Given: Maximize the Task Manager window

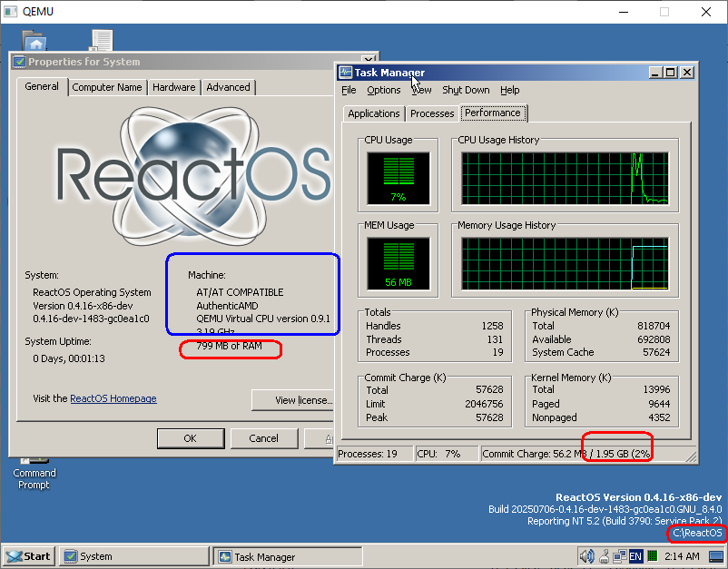Looking at the screenshot, I should click(x=670, y=73).
